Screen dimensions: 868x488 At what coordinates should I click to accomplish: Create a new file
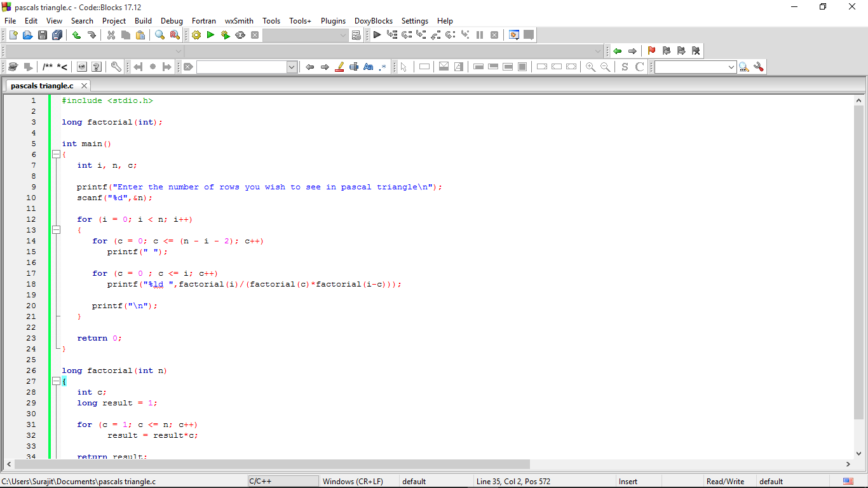point(13,35)
